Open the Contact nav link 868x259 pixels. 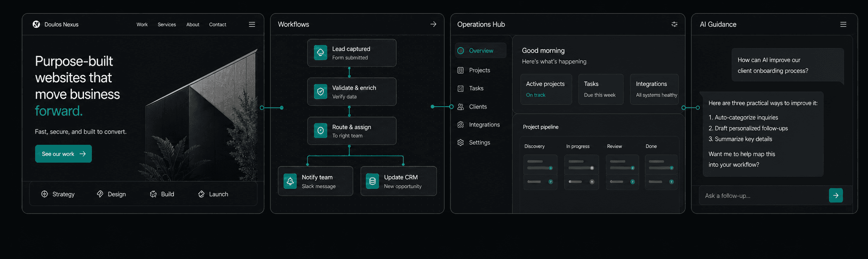click(x=217, y=25)
